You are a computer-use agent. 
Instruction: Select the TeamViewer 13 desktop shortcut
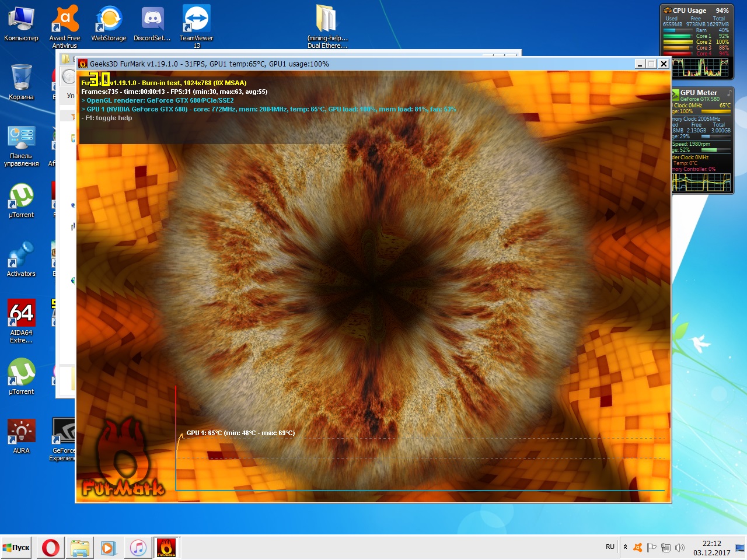197,27
